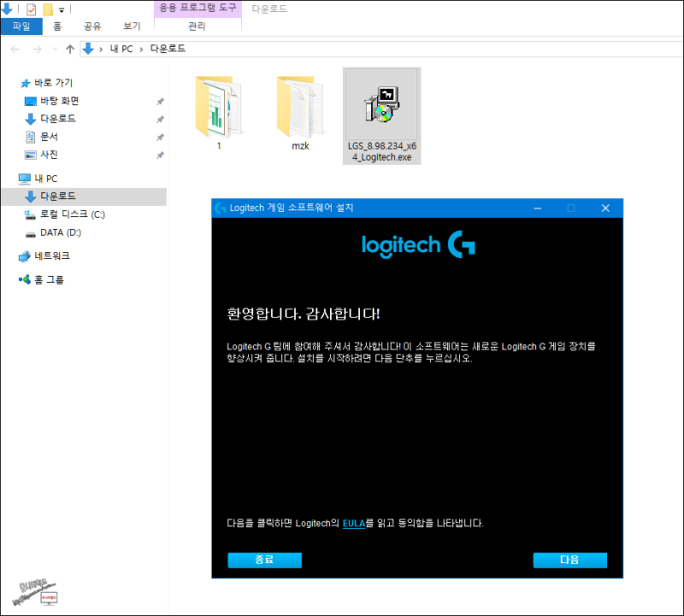Open pinned 다운로드 under 바로 가기
Viewport: 684px width, 616px height.
[x=58, y=119]
